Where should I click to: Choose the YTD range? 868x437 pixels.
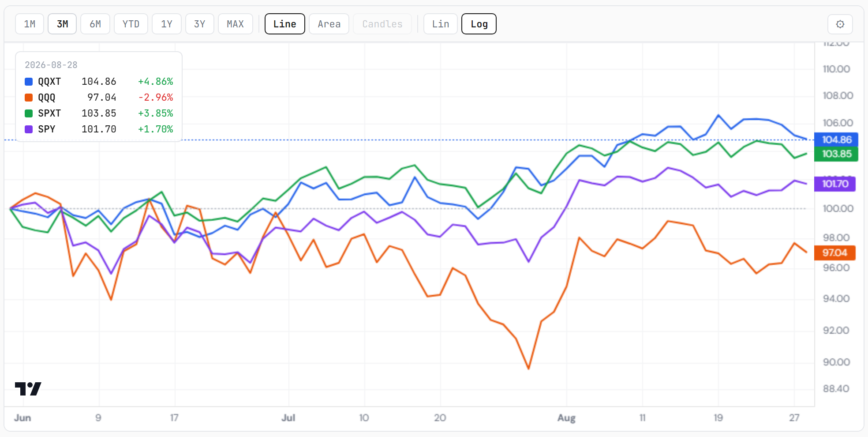click(131, 24)
